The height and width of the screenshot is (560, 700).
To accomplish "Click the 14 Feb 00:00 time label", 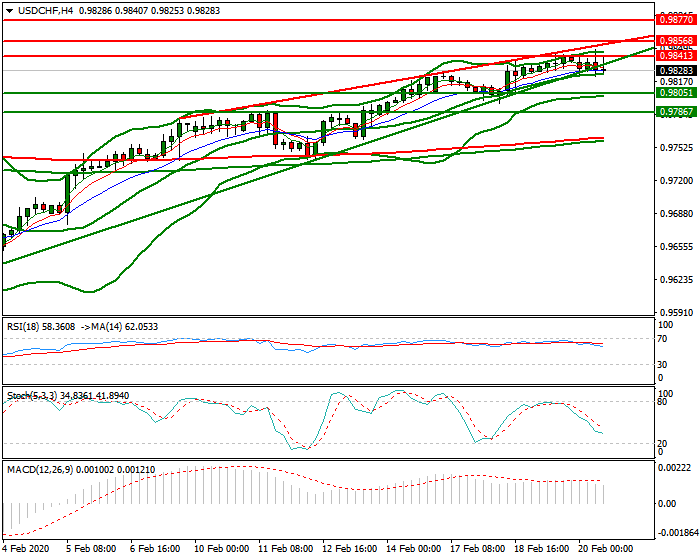I will click(x=414, y=549).
